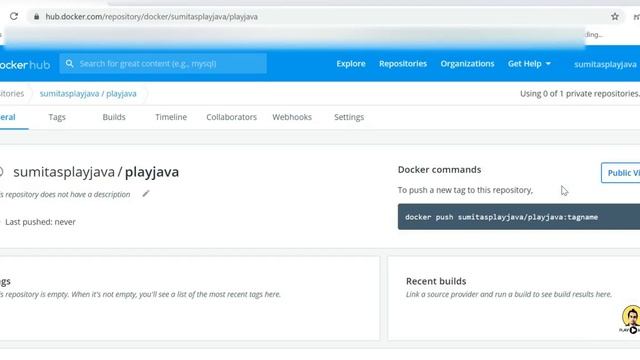Click the 'Link a source provider' hint text
The width and height of the screenshot is (640, 360).
point(509,294)
